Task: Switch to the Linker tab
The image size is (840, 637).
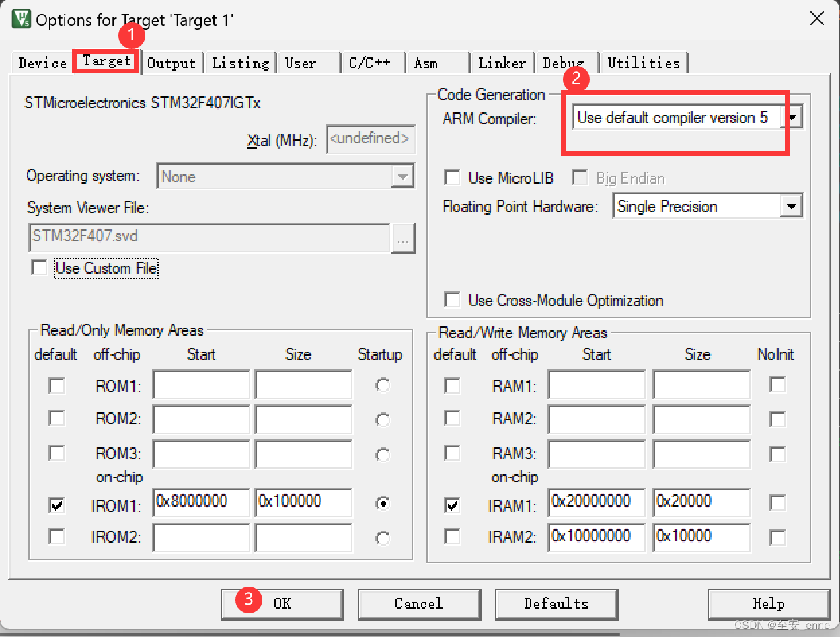Action: point(502,63)
